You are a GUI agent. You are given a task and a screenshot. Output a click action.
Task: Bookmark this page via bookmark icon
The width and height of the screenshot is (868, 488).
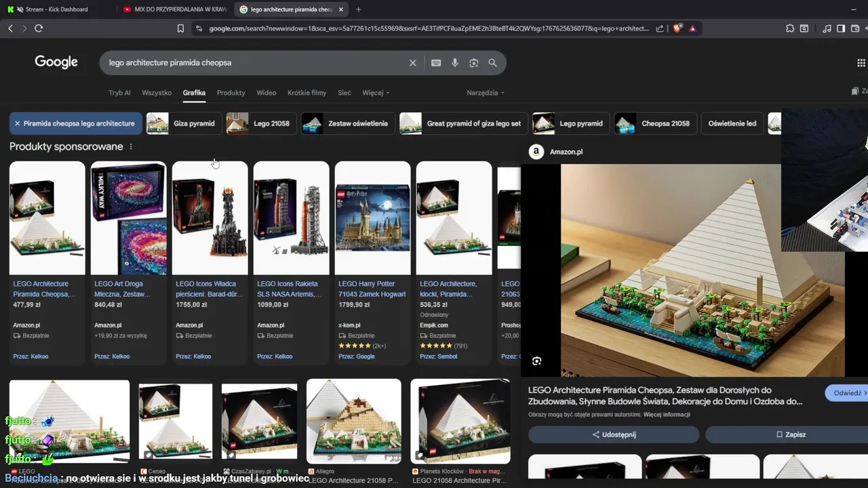click(x=180, y=28)
